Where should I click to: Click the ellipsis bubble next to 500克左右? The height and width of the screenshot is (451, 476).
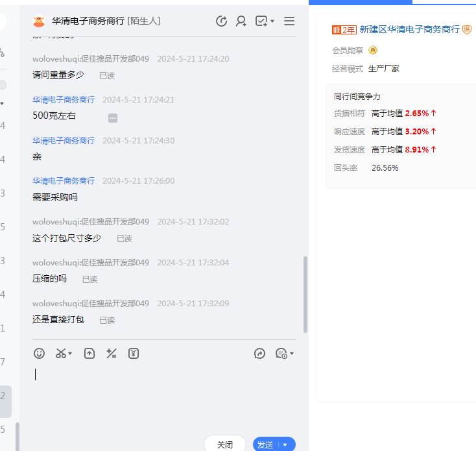point(113,118)
